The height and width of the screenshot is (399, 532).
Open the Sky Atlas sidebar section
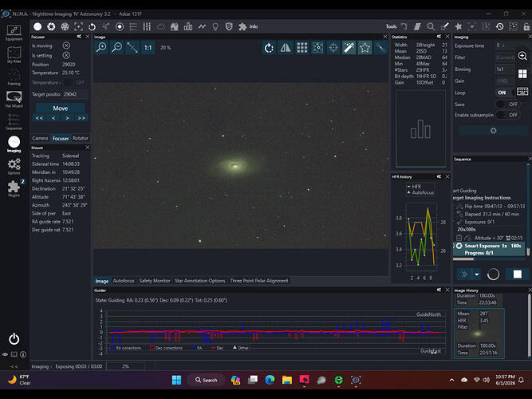(14, 55)
